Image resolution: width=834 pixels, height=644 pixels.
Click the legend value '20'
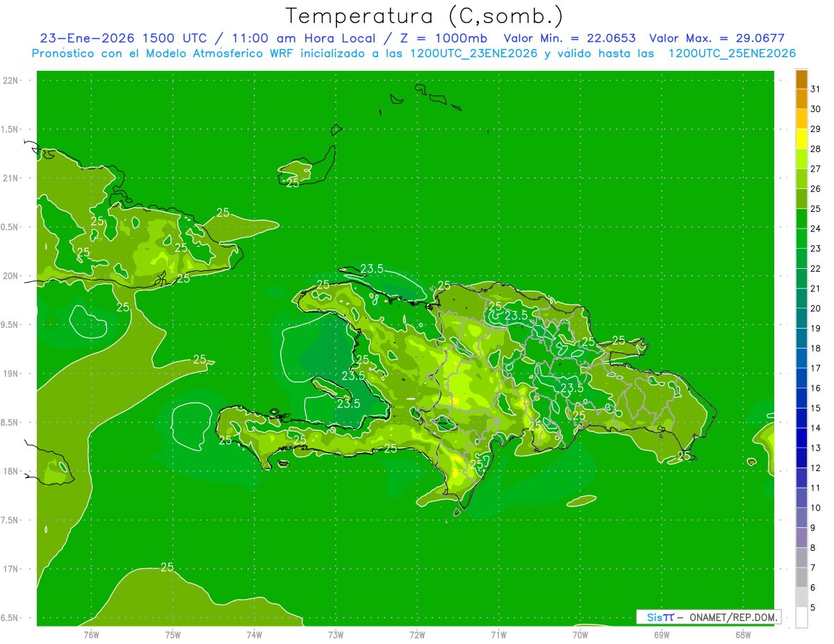(x=816, y=308)
